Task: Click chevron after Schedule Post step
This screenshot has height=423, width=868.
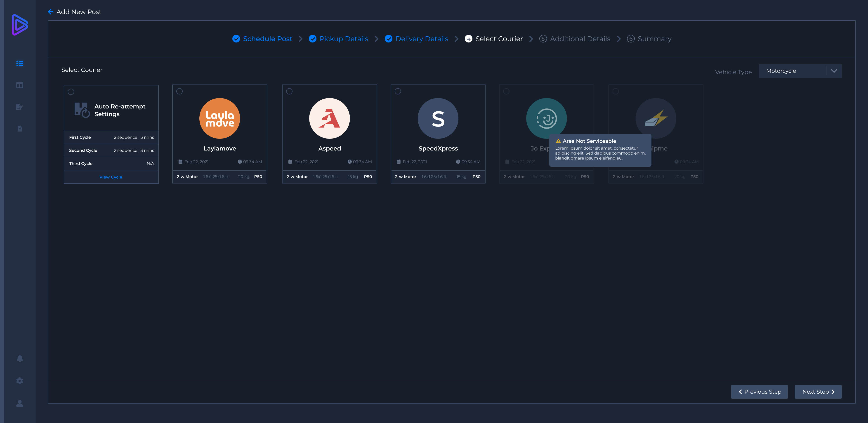Action: [x=301, y=39]
